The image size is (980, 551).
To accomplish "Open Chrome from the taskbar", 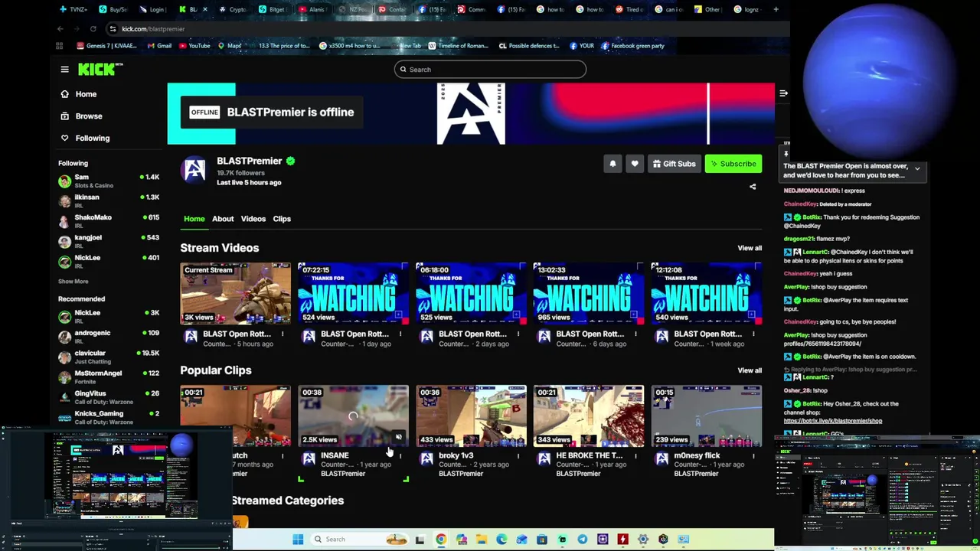I will [x=441, y=540].
